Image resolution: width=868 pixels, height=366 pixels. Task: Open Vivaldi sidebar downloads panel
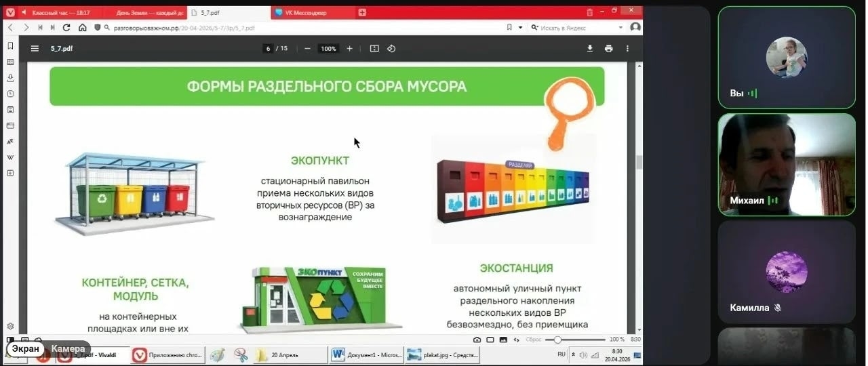tap(10, 78)
